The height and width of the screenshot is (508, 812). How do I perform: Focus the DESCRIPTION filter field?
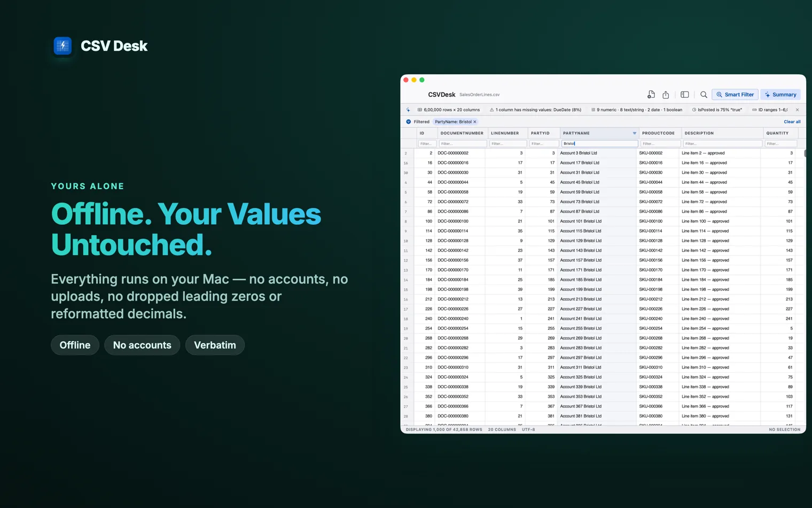click(722, 143)
